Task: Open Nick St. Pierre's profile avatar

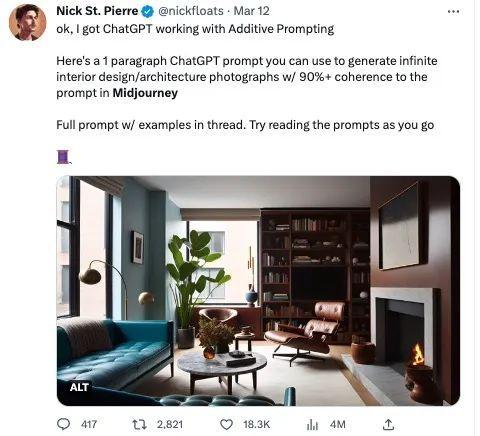Action: [28, 23]
